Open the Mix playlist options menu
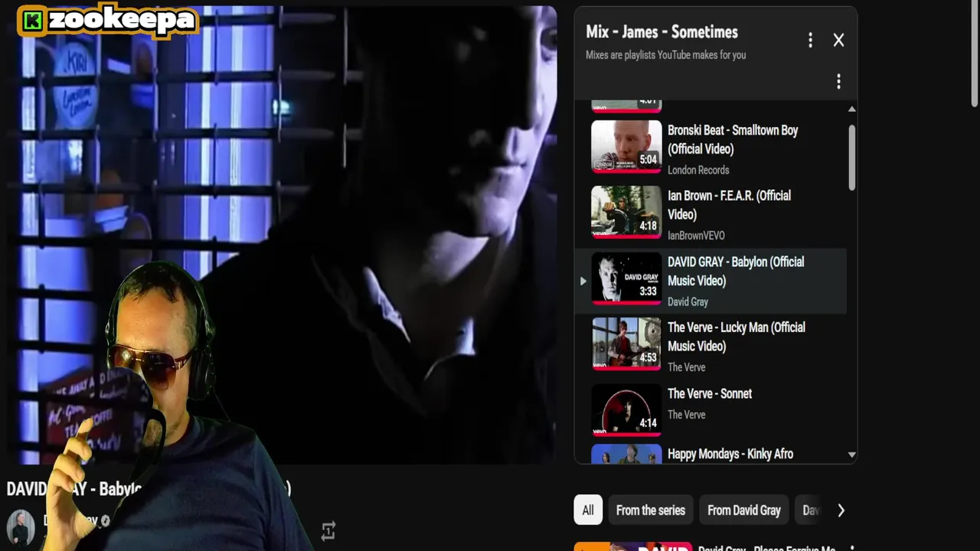The width and height of the screenshot is (980, 551). pos(810,41)
